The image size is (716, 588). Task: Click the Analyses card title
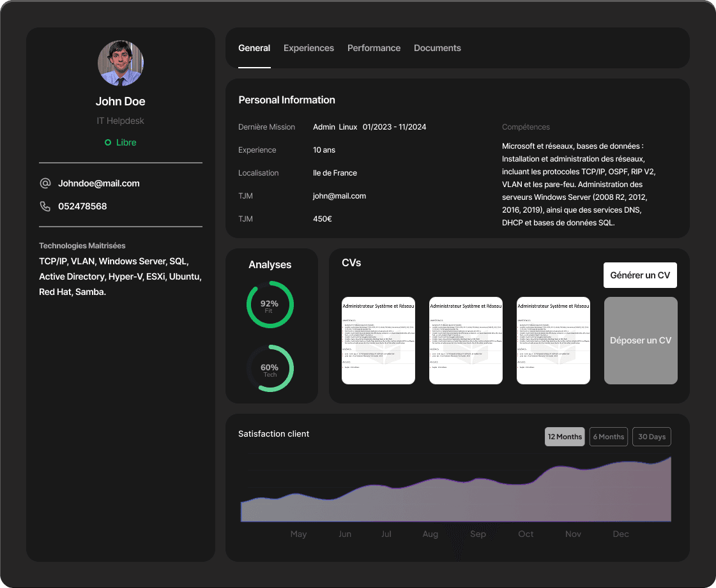click(x=270, y=265)
